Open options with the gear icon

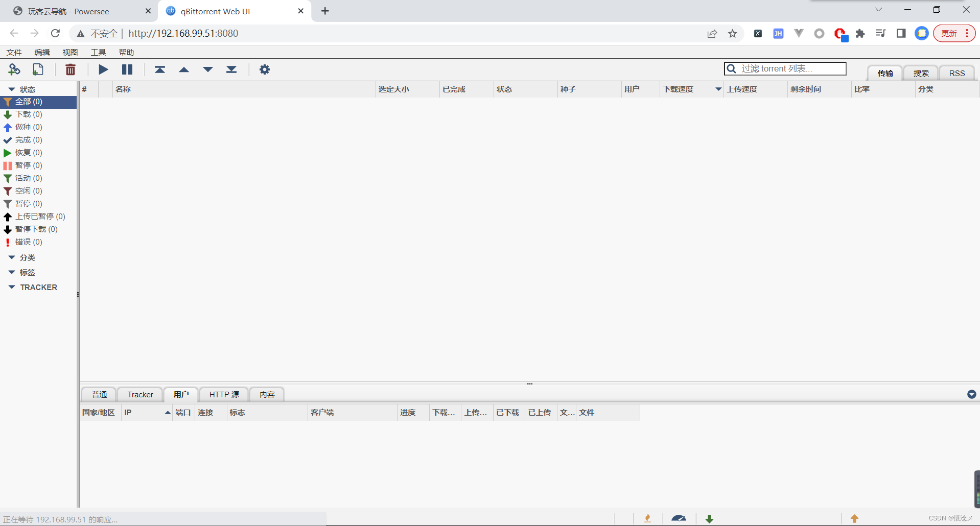click(264, 69)
